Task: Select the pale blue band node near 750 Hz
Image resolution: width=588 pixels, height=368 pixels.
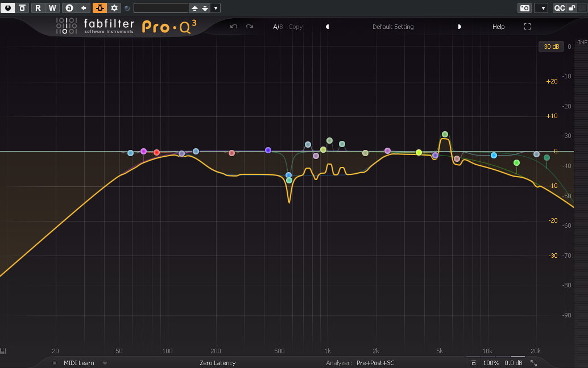Action: pyautogui.click(x=308, y=144)
